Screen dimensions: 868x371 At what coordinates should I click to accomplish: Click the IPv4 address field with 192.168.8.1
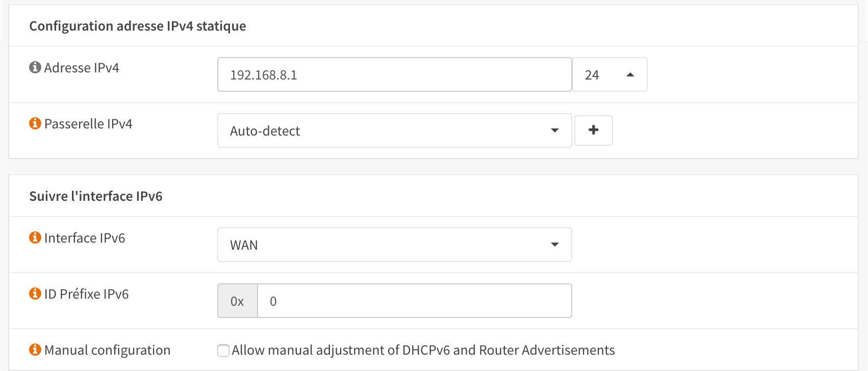(394, 75)
